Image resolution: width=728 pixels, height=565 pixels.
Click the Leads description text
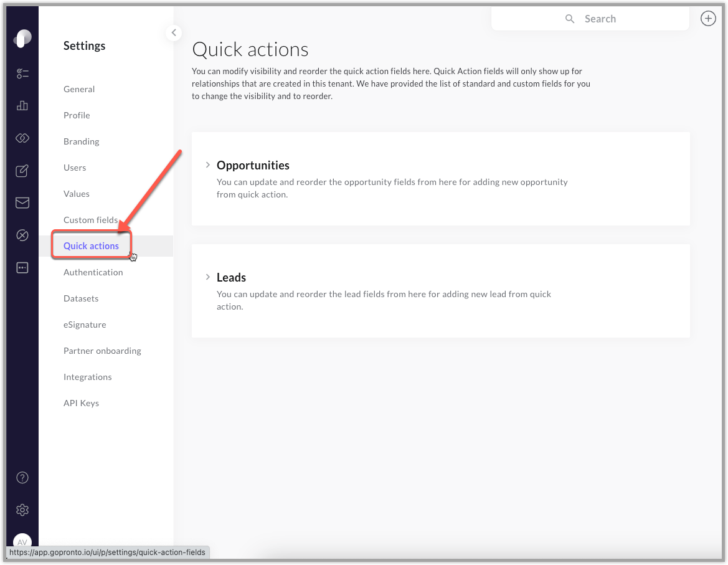click(x=384, y=300)
